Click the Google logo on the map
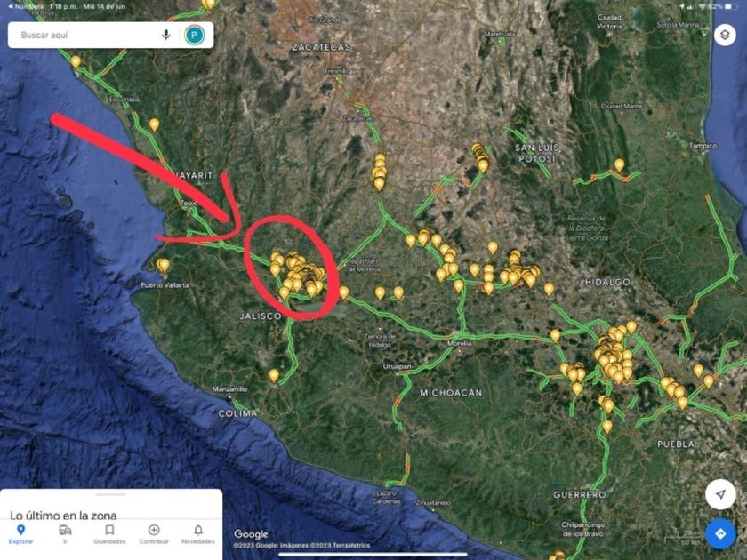The height and width of the screenshot is (560, 747). click(x=251, y=534)
